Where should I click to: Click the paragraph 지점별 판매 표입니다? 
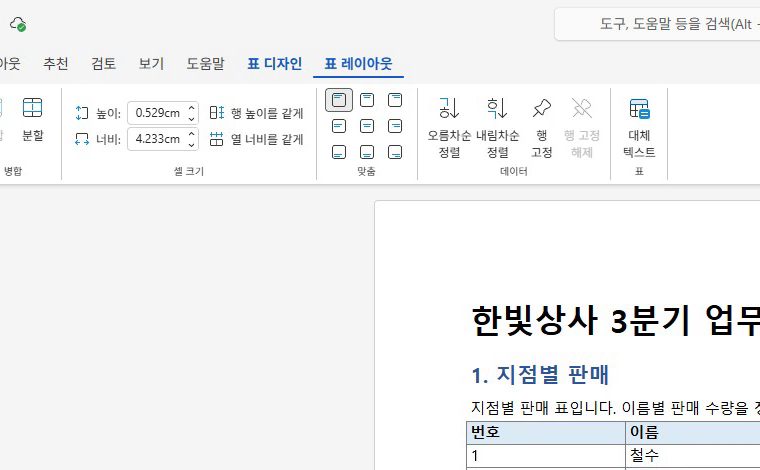pos(543,408)
